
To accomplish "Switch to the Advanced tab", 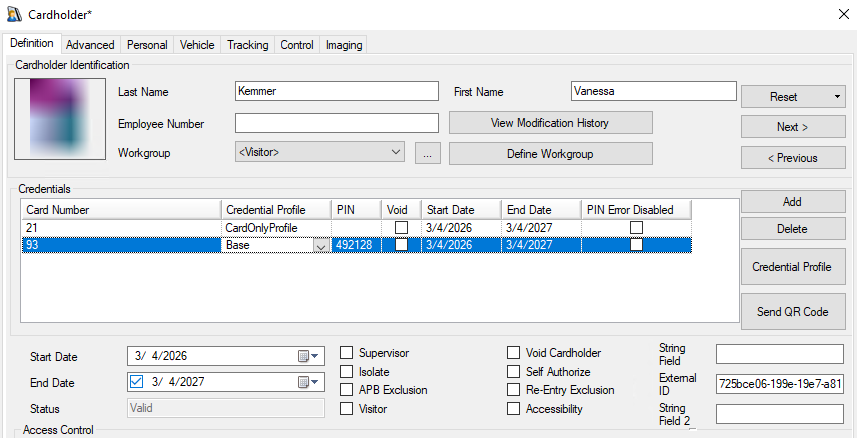I will click(90, 45).
